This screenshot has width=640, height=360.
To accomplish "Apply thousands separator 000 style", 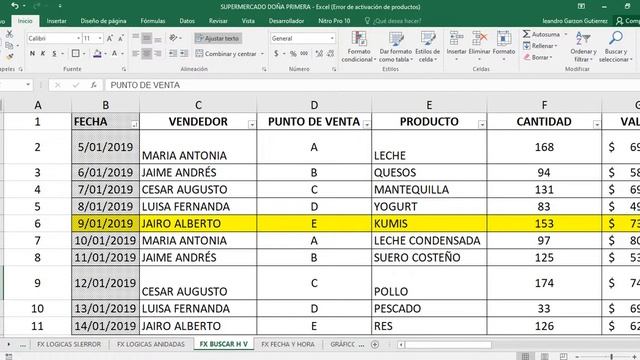I will pos(304,53).
